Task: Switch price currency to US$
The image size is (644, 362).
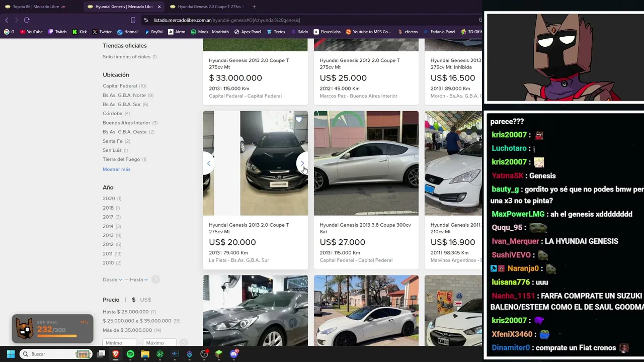Action: pos(145,300)
